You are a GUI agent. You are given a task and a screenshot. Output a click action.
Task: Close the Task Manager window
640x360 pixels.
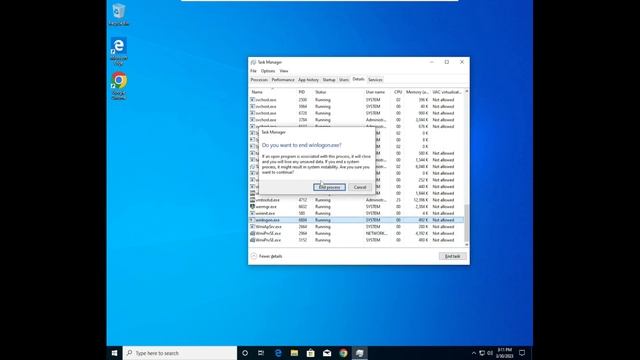click(x=462, y=62)
